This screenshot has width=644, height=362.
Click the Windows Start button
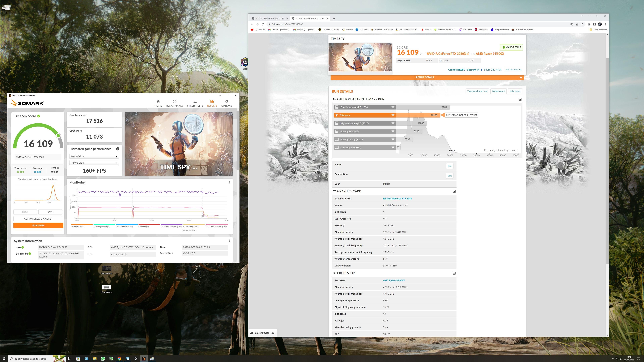pyautogui.click(x=4, y=358)
